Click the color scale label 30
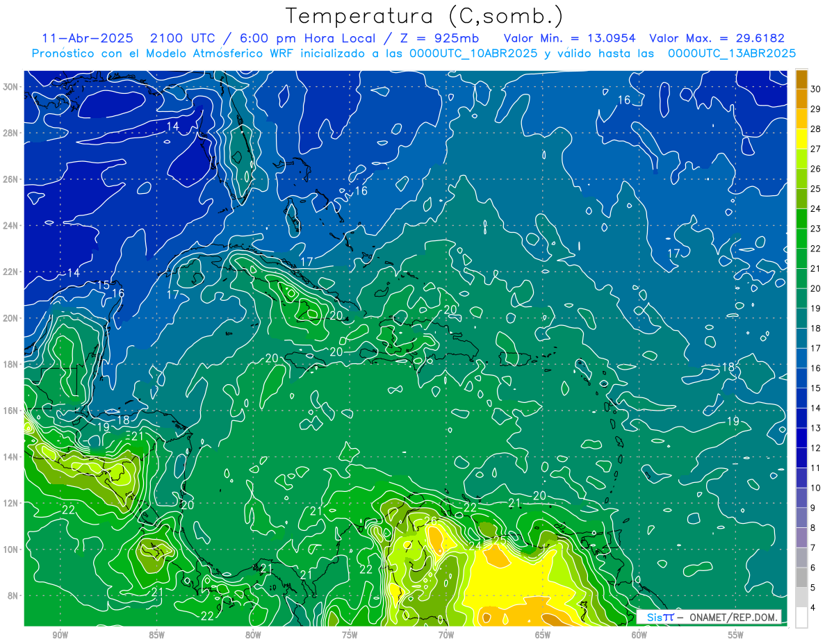 [x=816, y=89]
